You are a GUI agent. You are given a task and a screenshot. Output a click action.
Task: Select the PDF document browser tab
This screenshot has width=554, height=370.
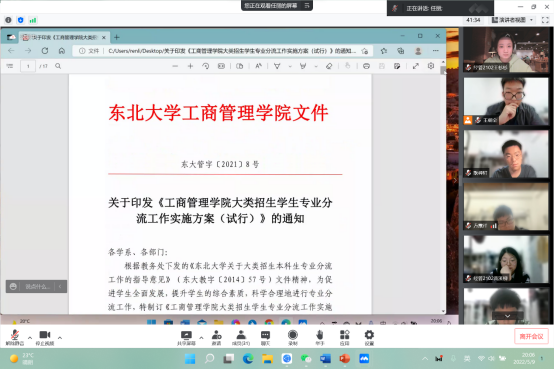(65, 37)
